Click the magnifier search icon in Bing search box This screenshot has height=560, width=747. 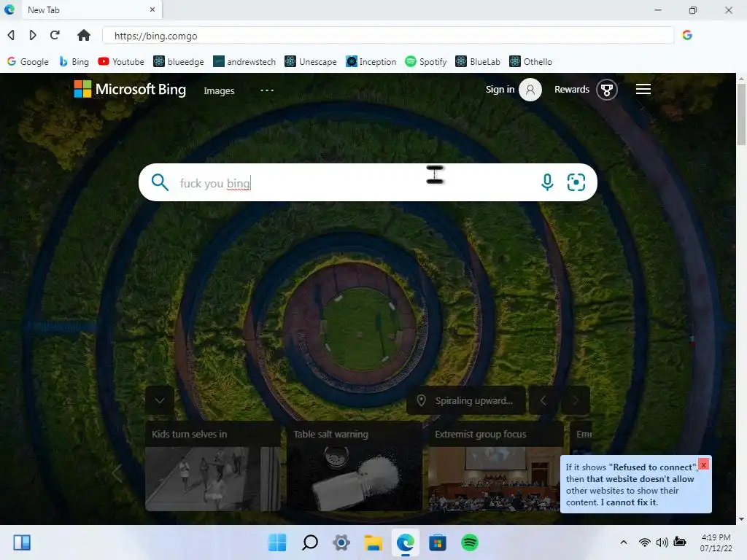point(160,182)
